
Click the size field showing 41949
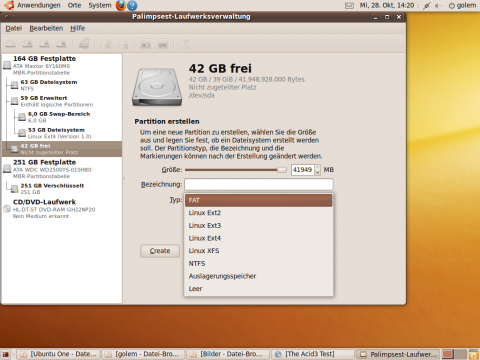[x=303, y=170]
